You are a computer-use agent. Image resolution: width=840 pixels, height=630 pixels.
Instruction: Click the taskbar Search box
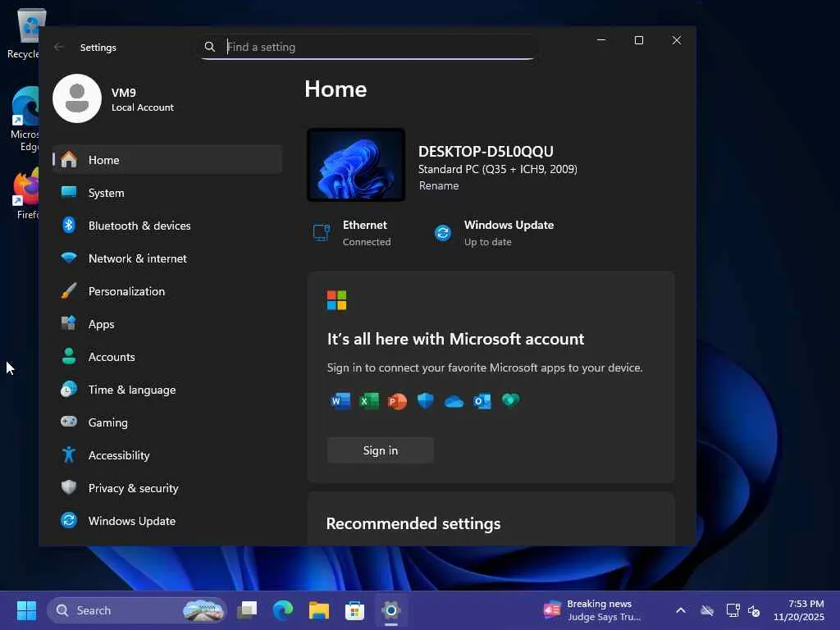[x=137, y=610]
